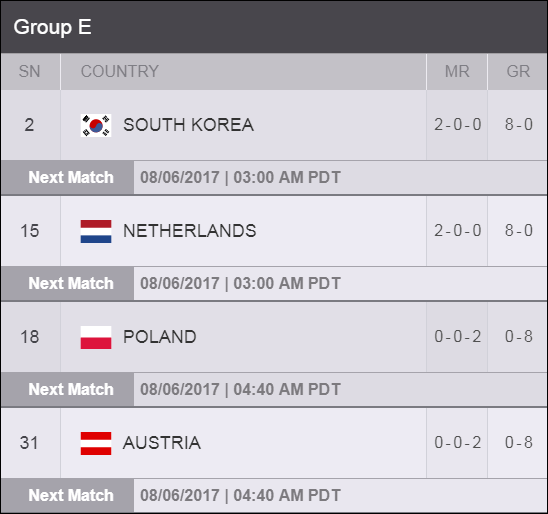Click the Poland flag icon

pyautogui.click(x=96, y=337)
